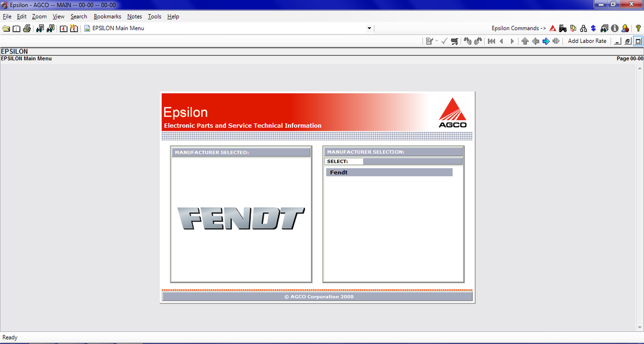Click the next page triangle arrow
The image size is (644, 344).
512,41
